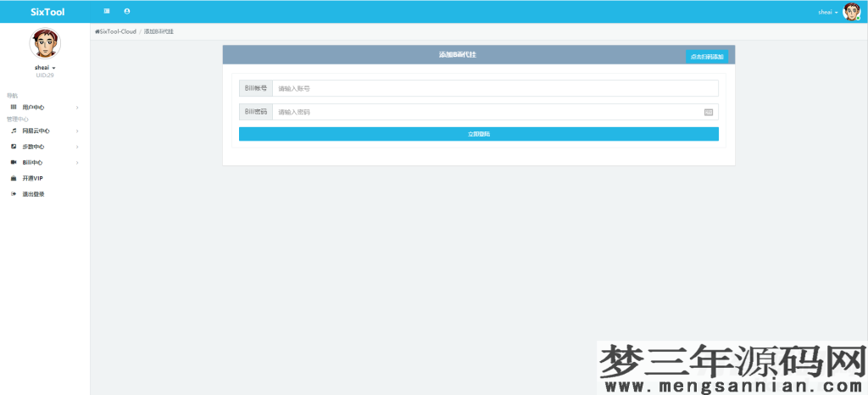Image resolution: width=868 pixels, height=395 pixels.
Task: Click the 立即登陆 login button
Action: (x=479, y=134)
